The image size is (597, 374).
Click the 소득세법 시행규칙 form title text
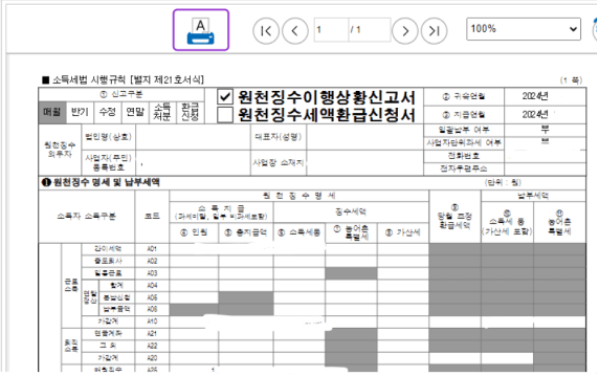123,80
